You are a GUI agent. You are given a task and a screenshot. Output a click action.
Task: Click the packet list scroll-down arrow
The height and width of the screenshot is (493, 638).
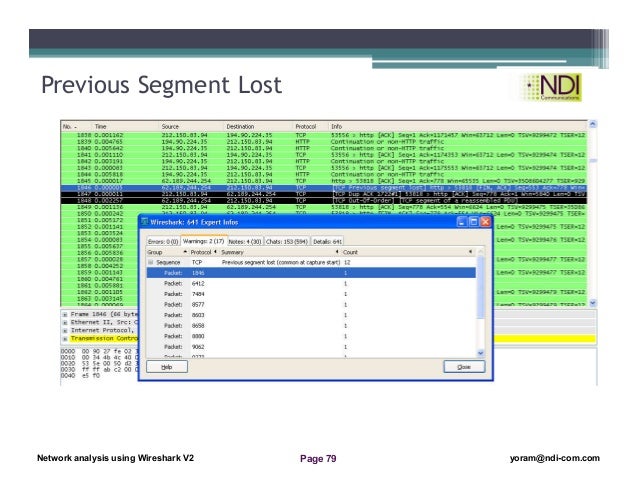click(593, 303)
